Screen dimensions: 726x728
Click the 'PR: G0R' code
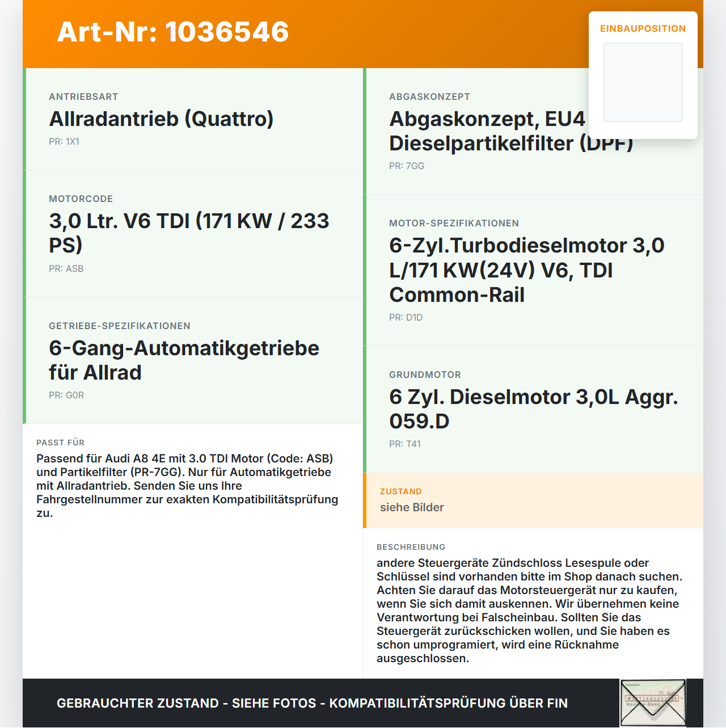pos(66,395)
